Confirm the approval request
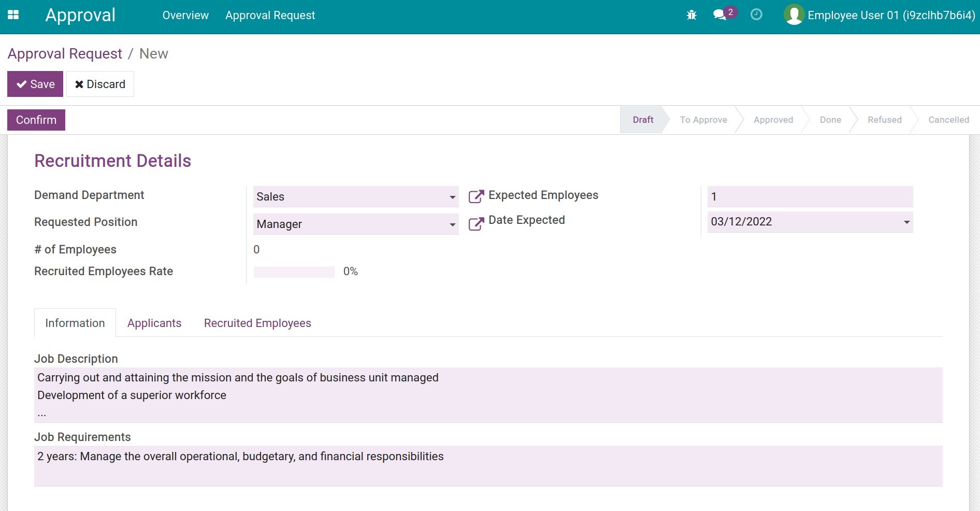This screenshot has width=980, height=511. click(36, 120)
